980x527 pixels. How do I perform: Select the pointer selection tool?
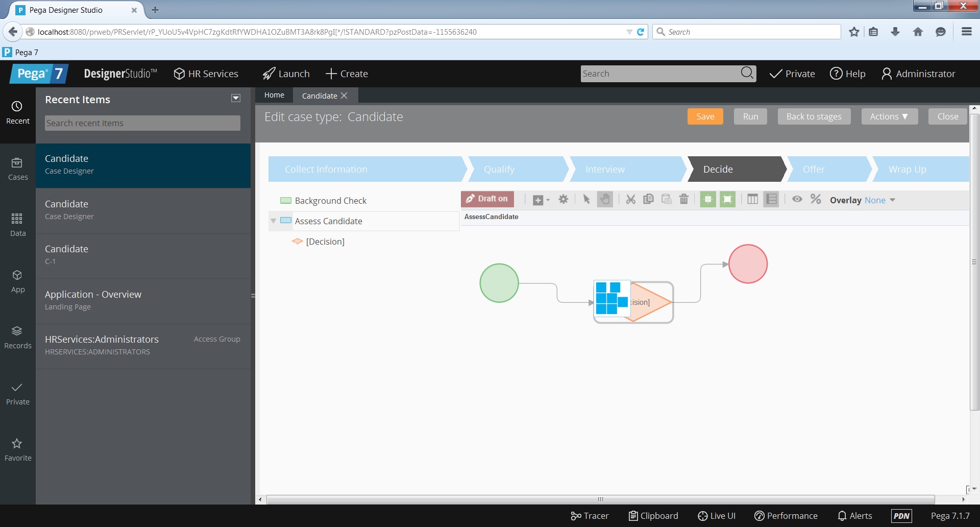click(x=586, y=199)
